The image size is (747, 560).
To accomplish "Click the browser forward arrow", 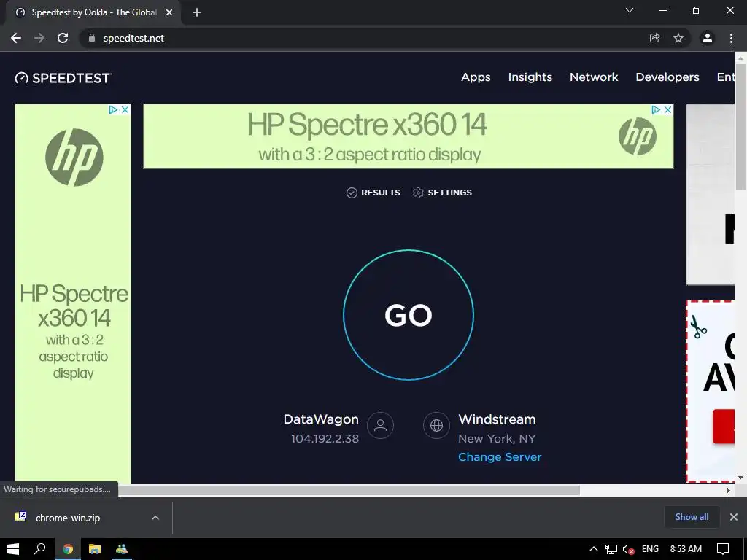I will coord(39,38).
